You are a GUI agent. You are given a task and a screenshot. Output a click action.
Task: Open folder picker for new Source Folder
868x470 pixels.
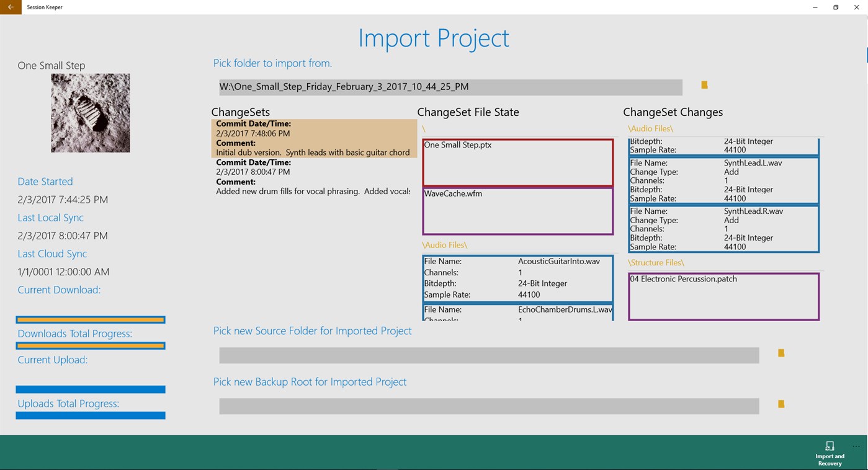tap(781, 353)
